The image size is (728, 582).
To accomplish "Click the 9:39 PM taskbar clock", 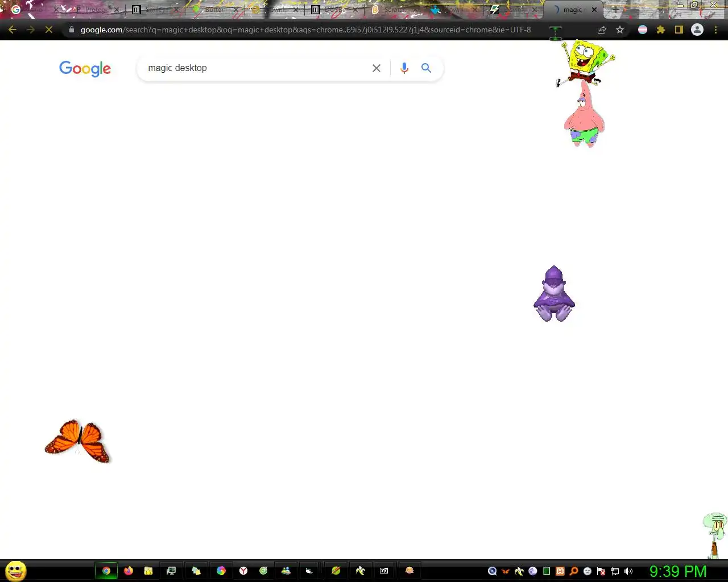I will 678,571.
